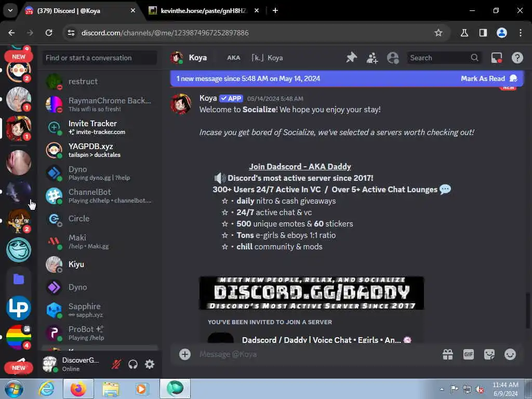This screenshot has height=399, width=532.
Task: Open Invite Tracker conversation
Action: click(x=99, y=127)
